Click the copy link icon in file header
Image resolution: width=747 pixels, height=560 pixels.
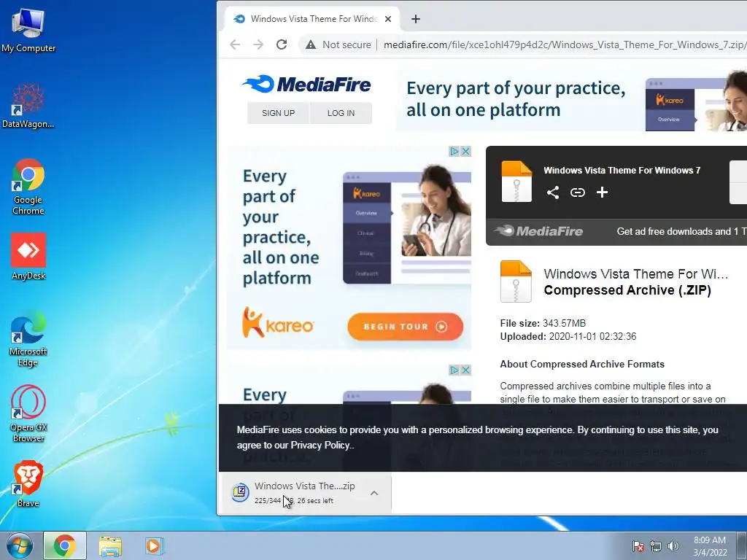point(578,192)
